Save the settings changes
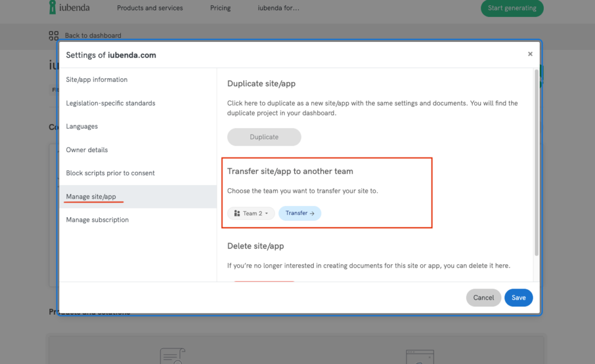595x364 pixels. pos(518,298)
